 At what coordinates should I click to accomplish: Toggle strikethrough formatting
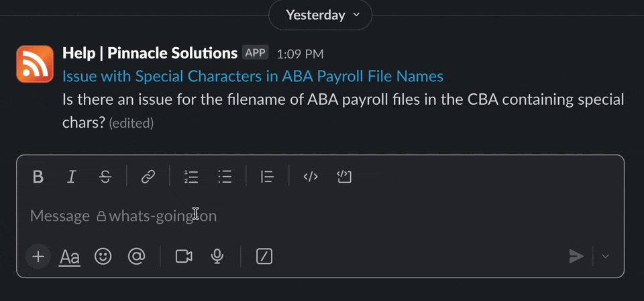(105, 177)
